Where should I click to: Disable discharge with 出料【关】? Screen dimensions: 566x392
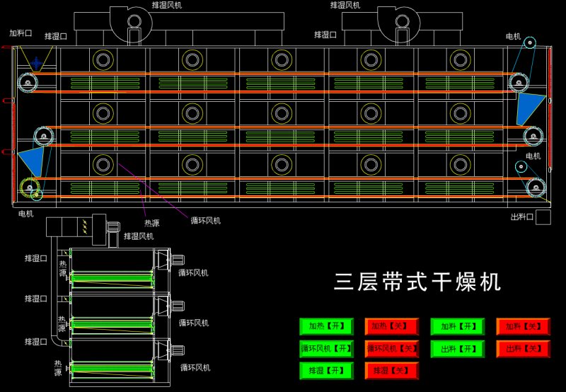click(524, 348)
